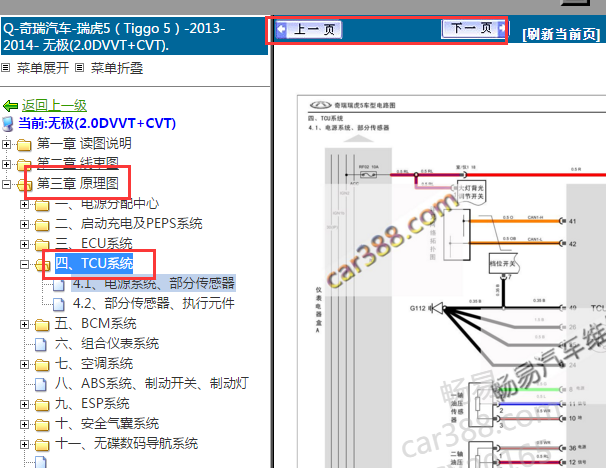This screenshot has height=468, width=606.
Task: Select 十、安全气囊系统 item
Action: [107, 424]
